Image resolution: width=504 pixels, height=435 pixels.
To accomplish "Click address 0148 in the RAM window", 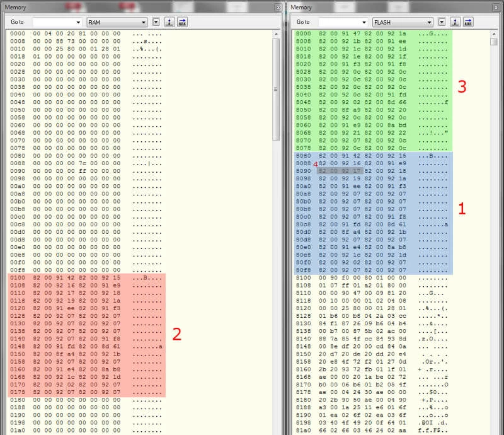I will point(18,347).
